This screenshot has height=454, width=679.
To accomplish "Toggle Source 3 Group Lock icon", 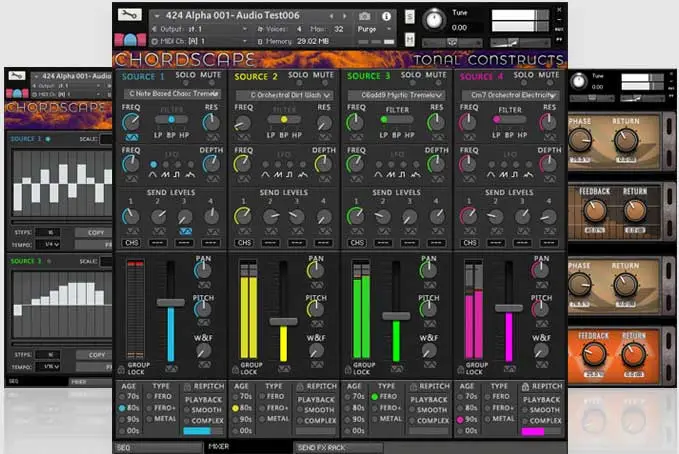I will click(x=348, y=370).
